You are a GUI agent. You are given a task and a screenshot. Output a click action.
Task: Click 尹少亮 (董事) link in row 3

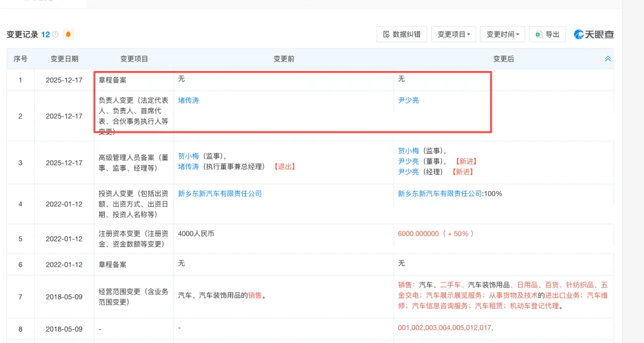[408, 161]
